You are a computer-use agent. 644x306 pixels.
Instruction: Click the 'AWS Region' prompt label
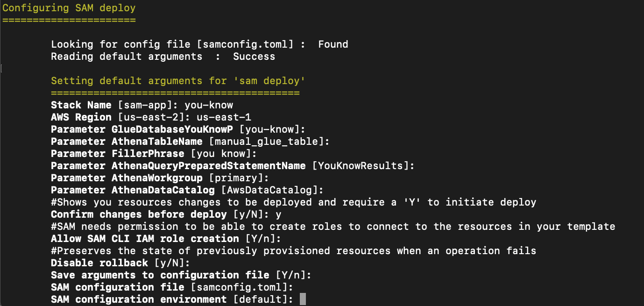click(x=81, y=117)
